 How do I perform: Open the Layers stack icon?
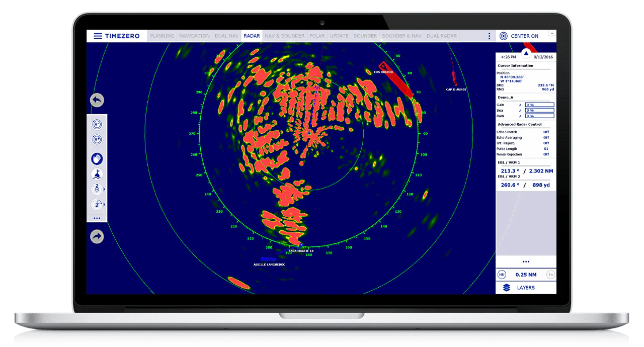click(507, 288)
